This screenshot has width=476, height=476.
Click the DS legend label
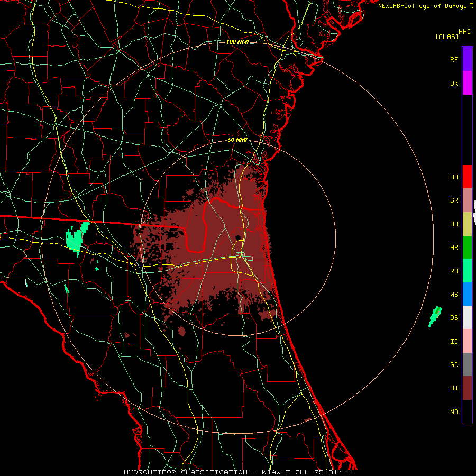click(454, 318)
